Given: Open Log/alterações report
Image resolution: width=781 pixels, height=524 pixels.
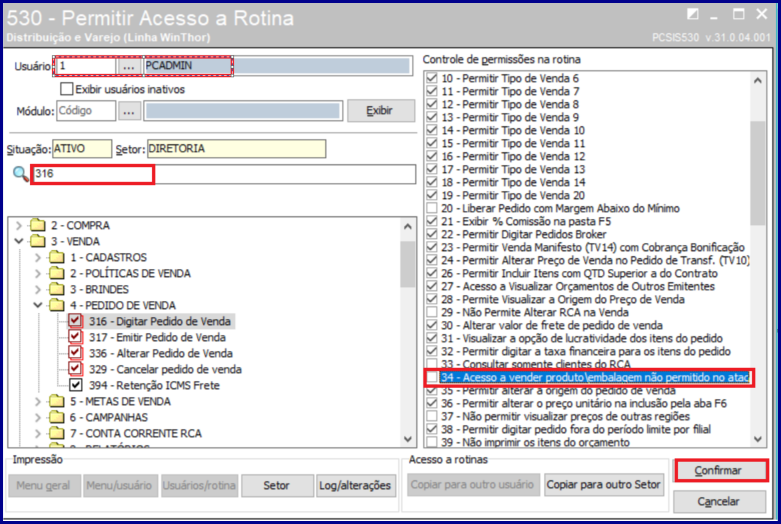Looking at the screenshot, I should [x=356, y=485].
